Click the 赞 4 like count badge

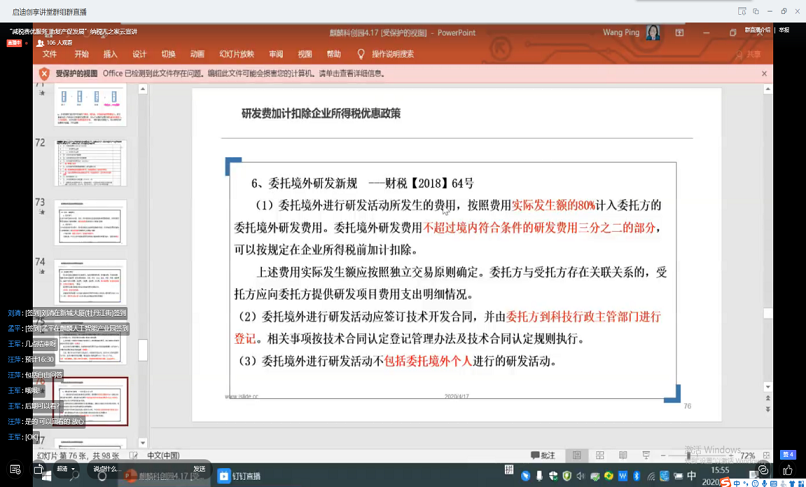(787, 455)
